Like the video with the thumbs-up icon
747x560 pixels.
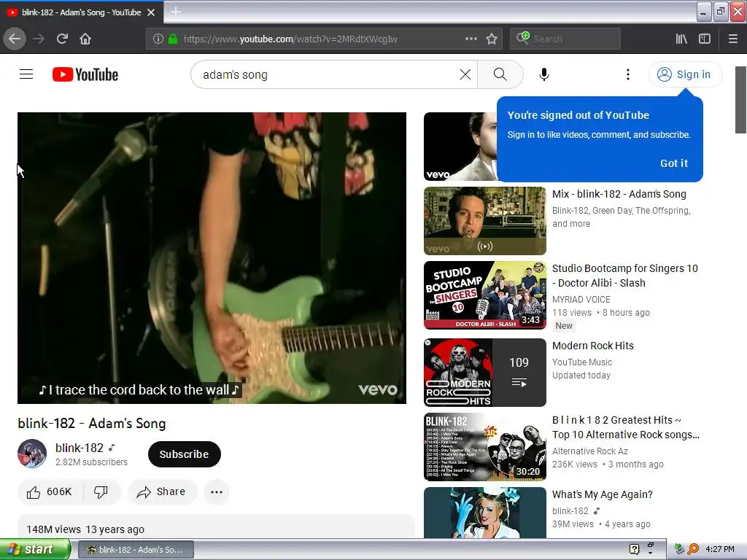50,492
